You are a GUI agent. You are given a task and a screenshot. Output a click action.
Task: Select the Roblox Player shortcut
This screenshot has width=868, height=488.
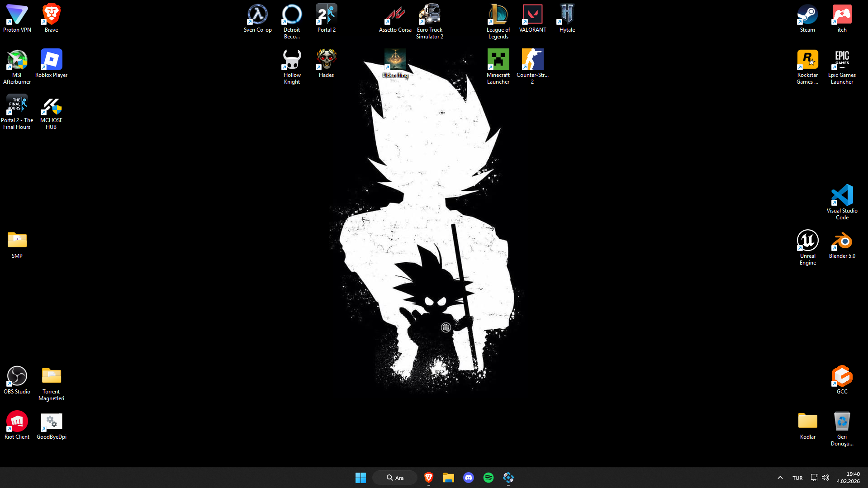point(51,63)
